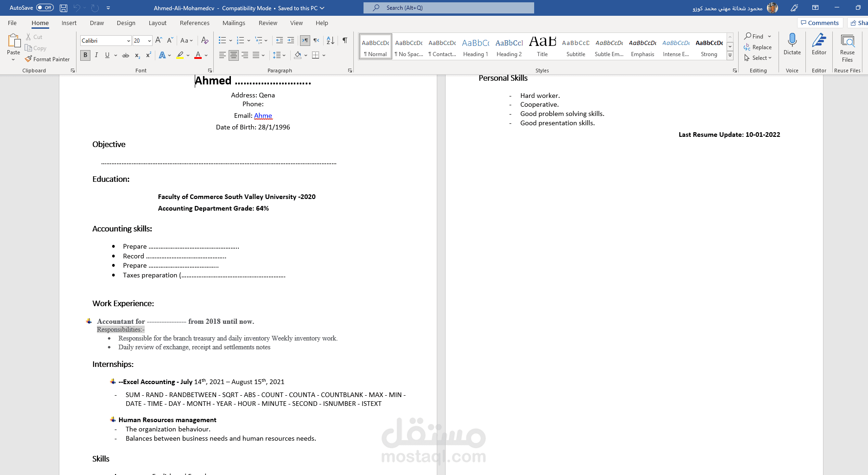
Task: Click the Find magnifier
Action: click(x=754, y=36)
